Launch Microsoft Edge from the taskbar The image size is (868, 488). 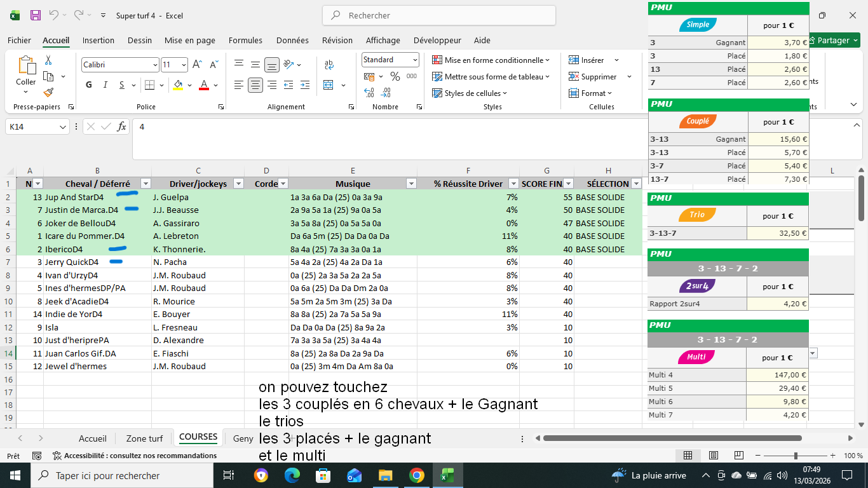pyautogui.click(x=292, y=475)
